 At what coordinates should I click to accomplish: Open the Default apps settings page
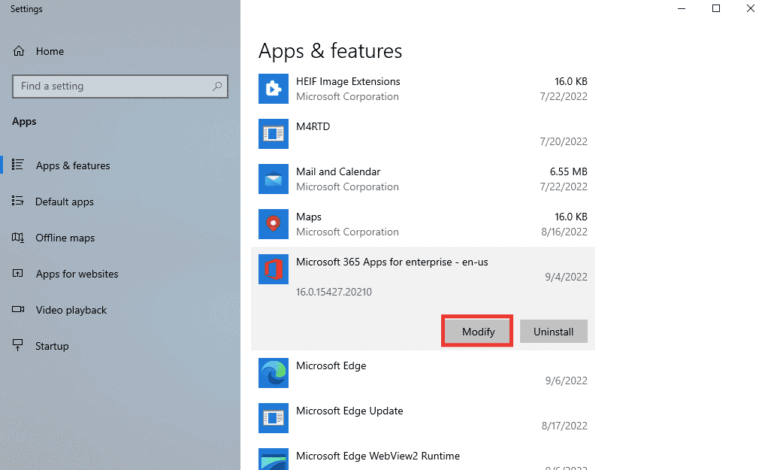[x=64, y=202]
